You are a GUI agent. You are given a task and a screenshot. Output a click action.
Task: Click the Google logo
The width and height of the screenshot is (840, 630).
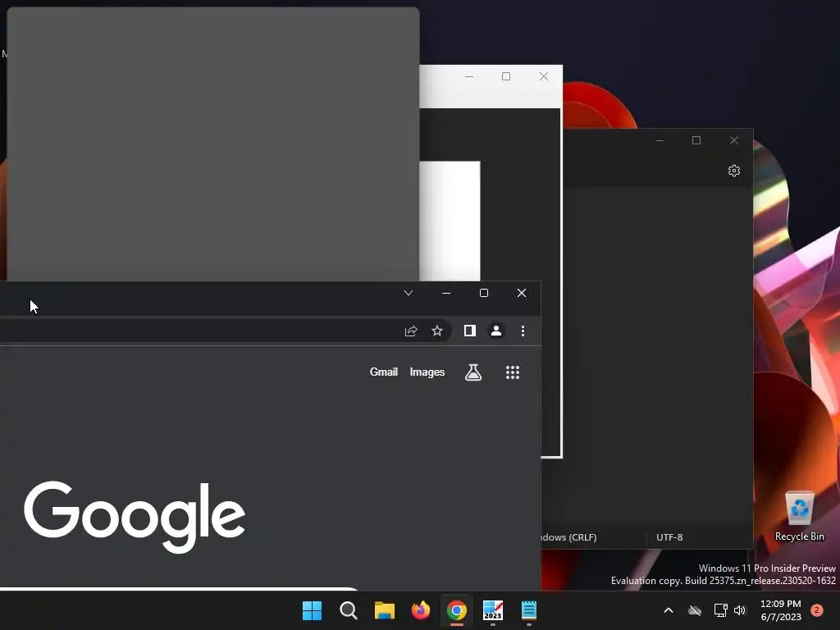[x=135, y=517]
